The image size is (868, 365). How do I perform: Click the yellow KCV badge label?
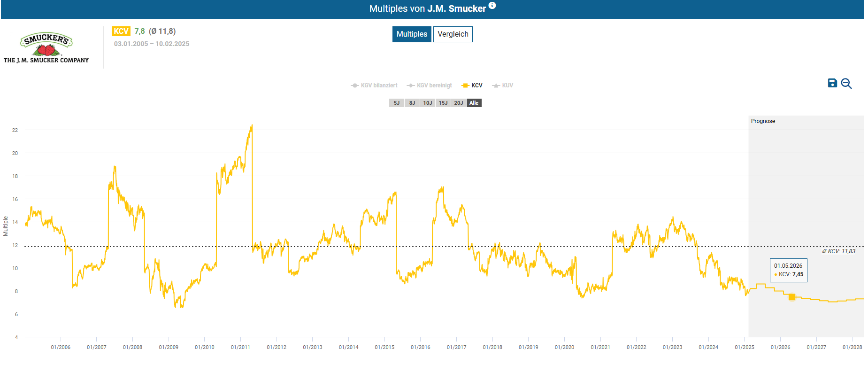click(x=121, y=31)
